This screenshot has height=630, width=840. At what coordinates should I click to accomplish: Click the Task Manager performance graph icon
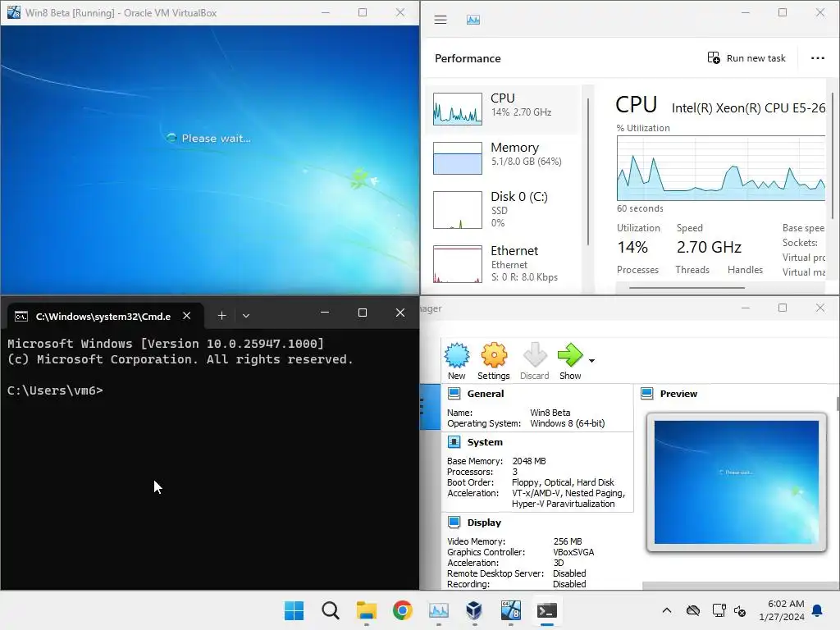(x=473, y=20)
